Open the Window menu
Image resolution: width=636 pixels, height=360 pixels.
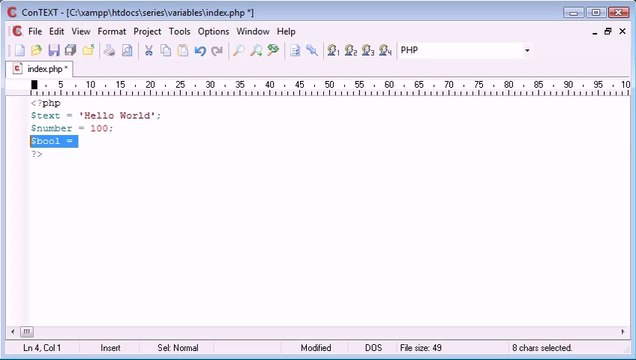(253, 32)
